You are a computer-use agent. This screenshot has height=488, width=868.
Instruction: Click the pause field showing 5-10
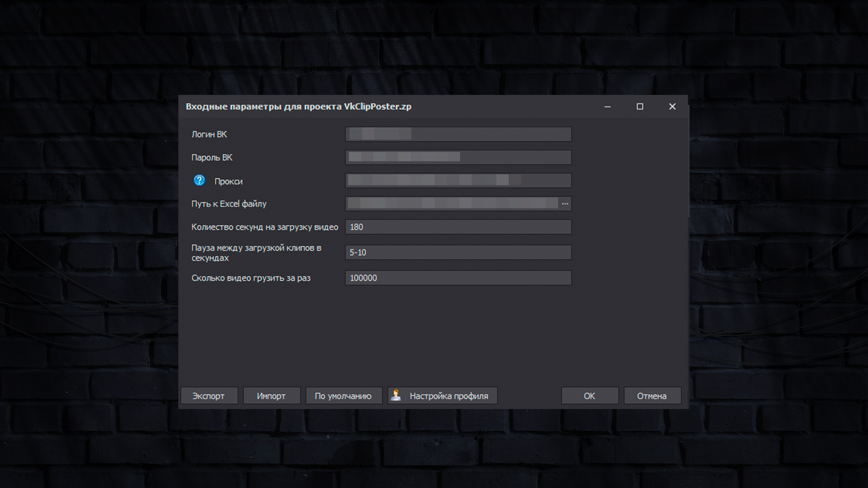pos(458,252)
